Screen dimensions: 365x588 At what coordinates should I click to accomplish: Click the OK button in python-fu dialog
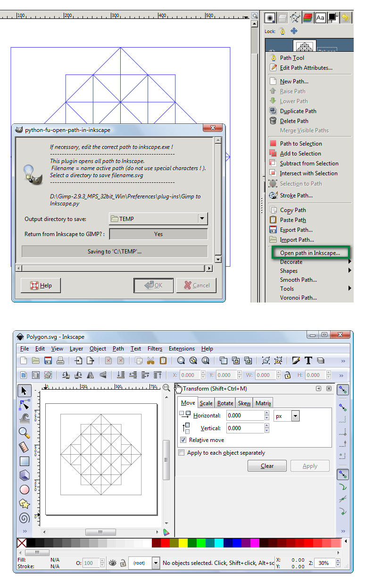coord(153,286)
